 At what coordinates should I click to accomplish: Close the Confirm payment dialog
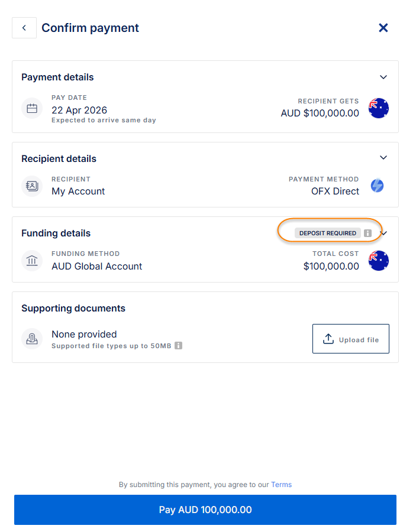tap(383, 28)
